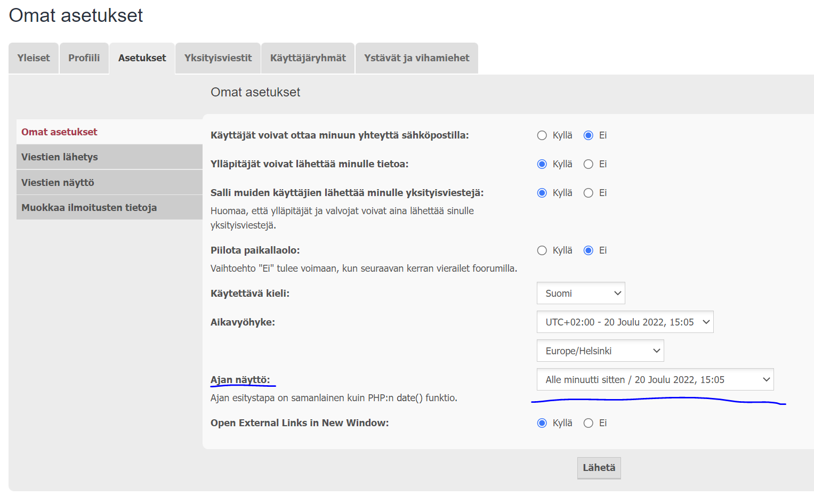Click the Lähetä submit button
This screenshot has height=504, width=814.
[x=599, y=468]
